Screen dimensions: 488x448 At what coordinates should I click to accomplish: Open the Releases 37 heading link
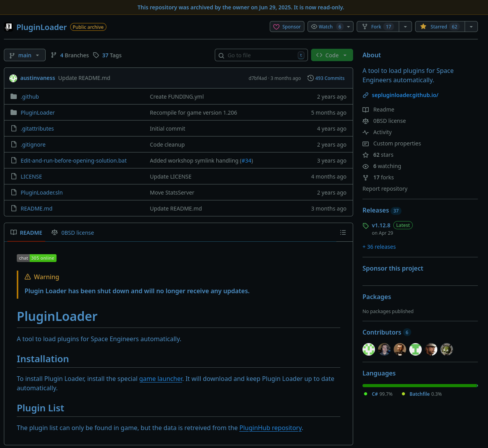pyautogui.click(x=382, y=211)
